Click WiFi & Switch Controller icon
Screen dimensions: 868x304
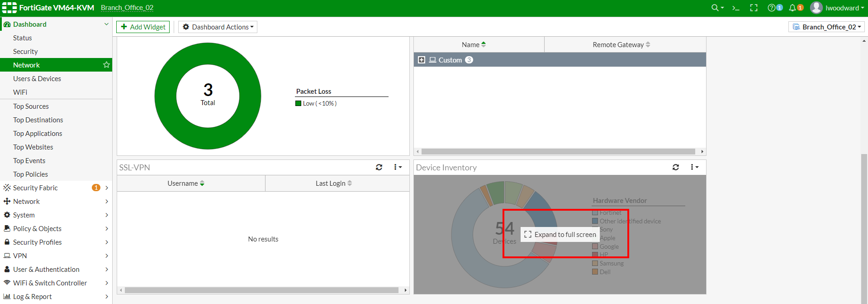coord(7,283)
